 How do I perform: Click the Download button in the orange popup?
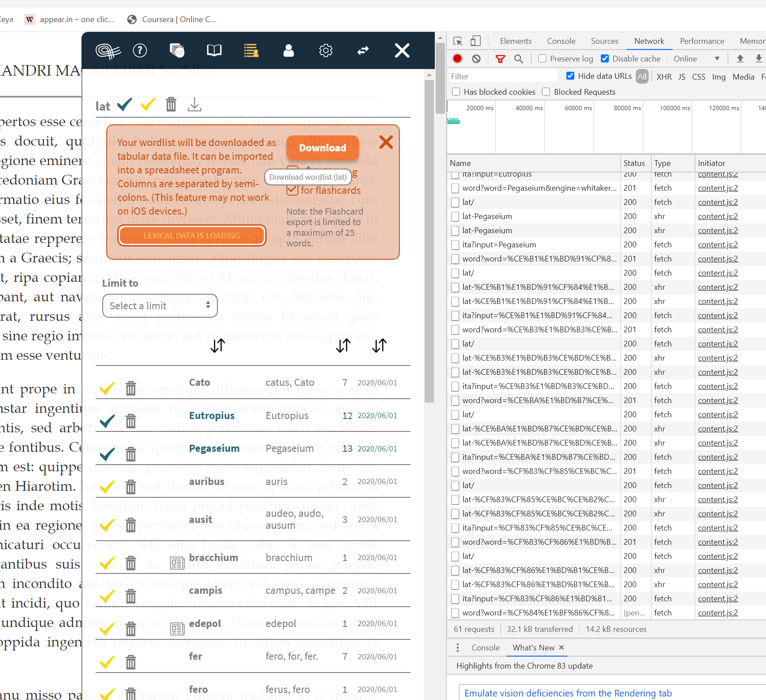(322, 148)
